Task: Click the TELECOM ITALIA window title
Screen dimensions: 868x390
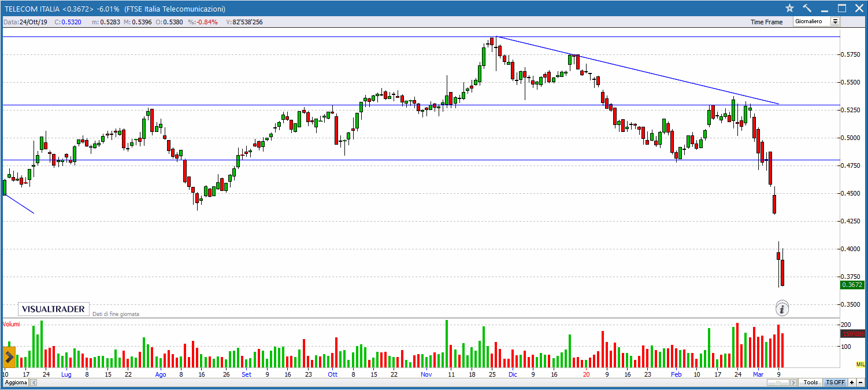Action: [x=114, y=9]
